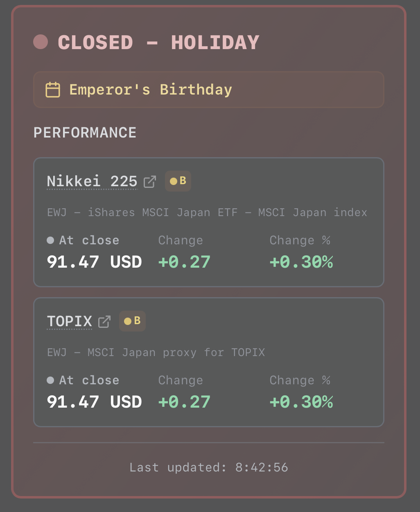Click the yellow B badge beside TOPIX
This screenshot has width=420, height=512.
coord(132,321)
